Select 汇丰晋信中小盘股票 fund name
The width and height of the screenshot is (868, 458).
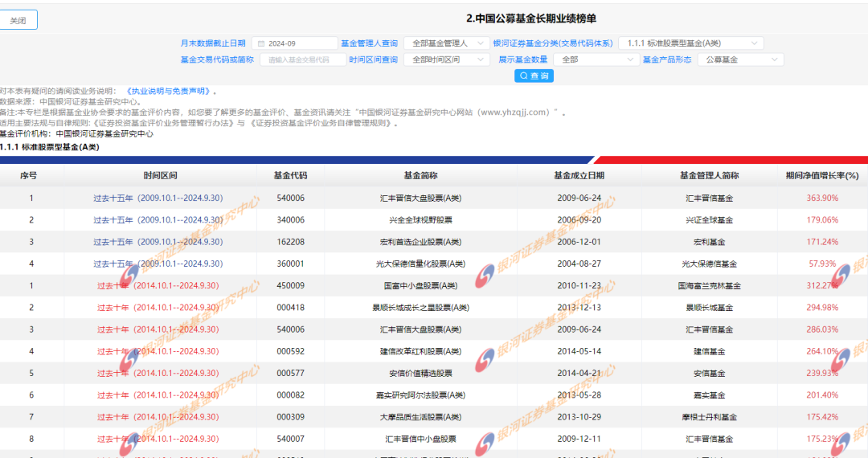tap(420, 440)
